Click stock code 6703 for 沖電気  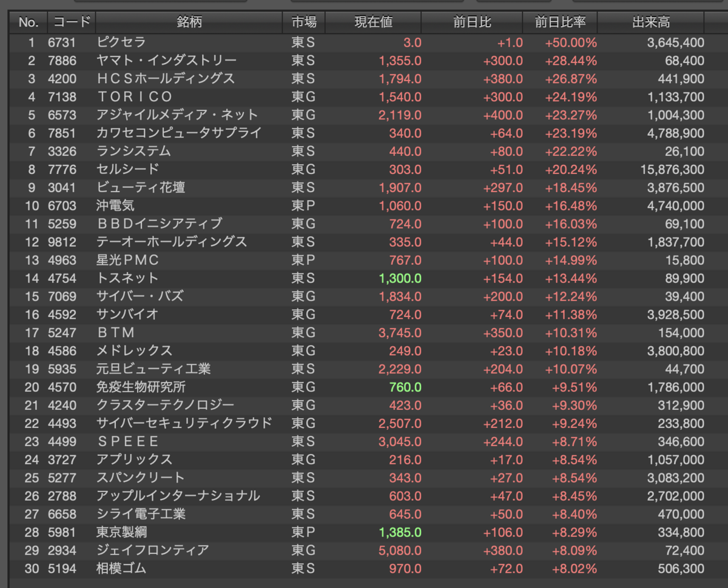click(x=62, y=205)
